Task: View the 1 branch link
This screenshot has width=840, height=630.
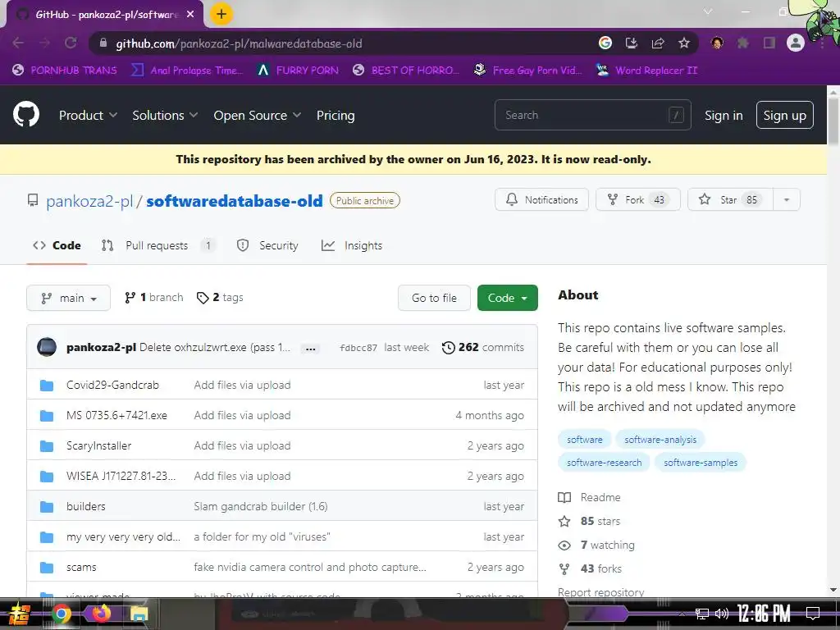Action: [153, 297]
